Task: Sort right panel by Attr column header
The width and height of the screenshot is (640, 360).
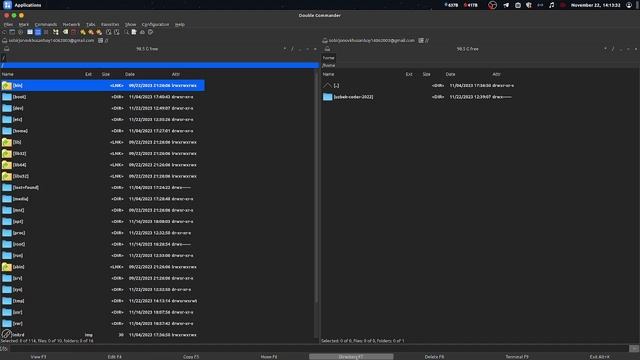Action: [496, 74]
